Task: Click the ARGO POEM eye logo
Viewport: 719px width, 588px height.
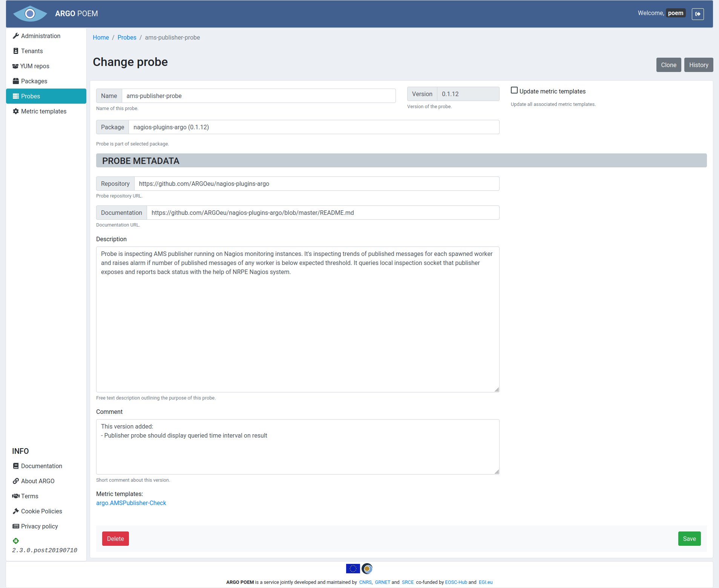Action: [30, 14]
